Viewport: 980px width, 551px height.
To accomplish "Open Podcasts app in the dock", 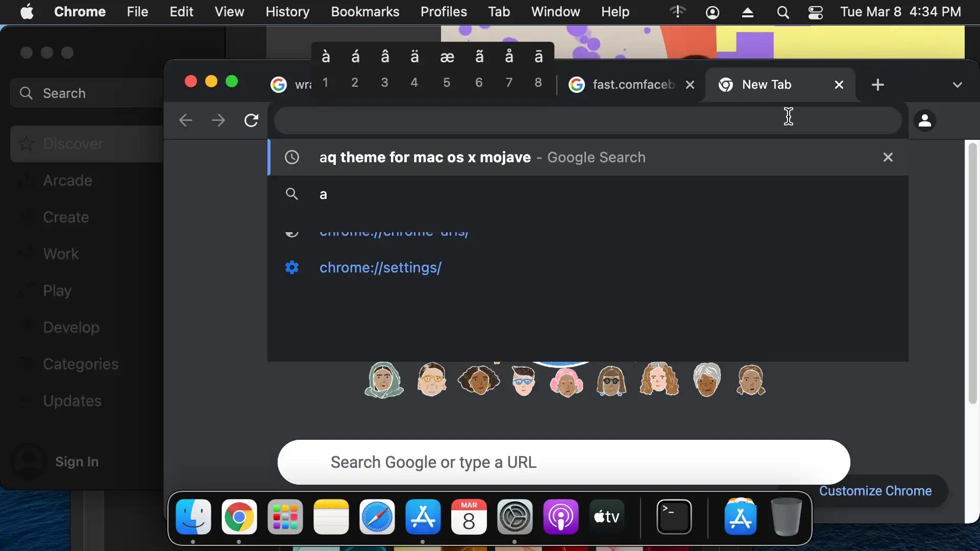I will pyautogui.click(x=560, y=517).
